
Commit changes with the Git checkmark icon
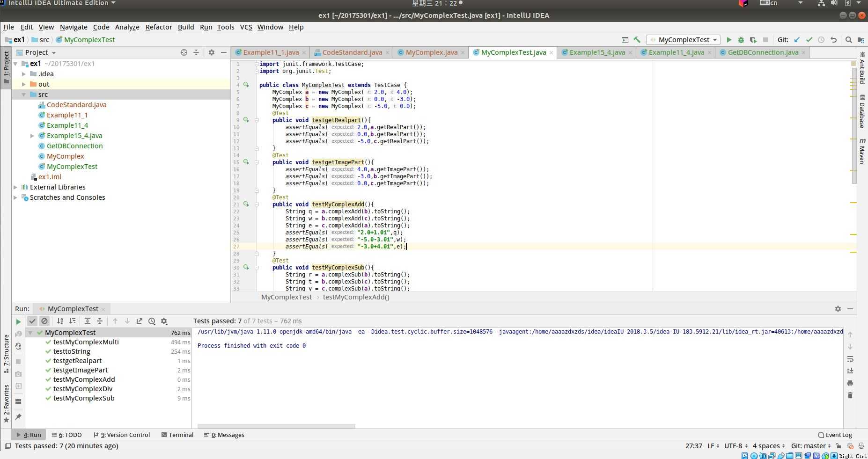(x=809, y=40)
